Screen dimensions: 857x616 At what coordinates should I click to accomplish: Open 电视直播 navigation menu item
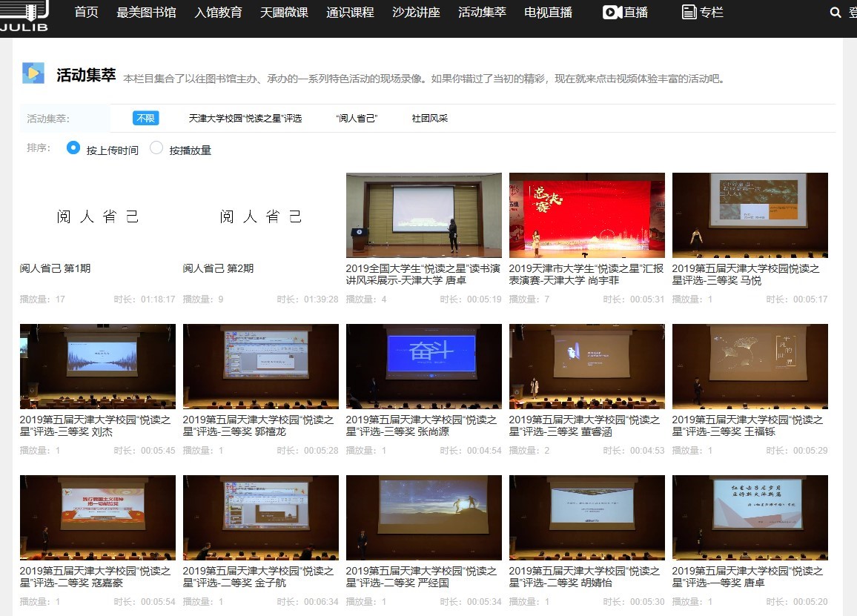[548, 13]
